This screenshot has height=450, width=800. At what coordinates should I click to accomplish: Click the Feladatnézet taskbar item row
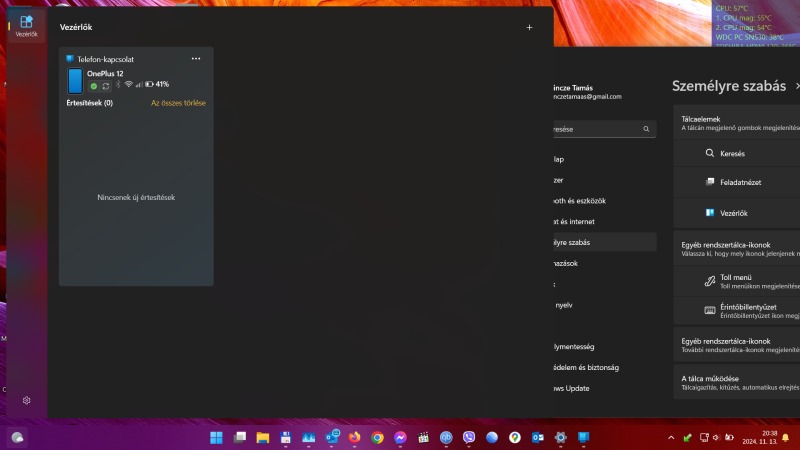click(x=737, y=182)
